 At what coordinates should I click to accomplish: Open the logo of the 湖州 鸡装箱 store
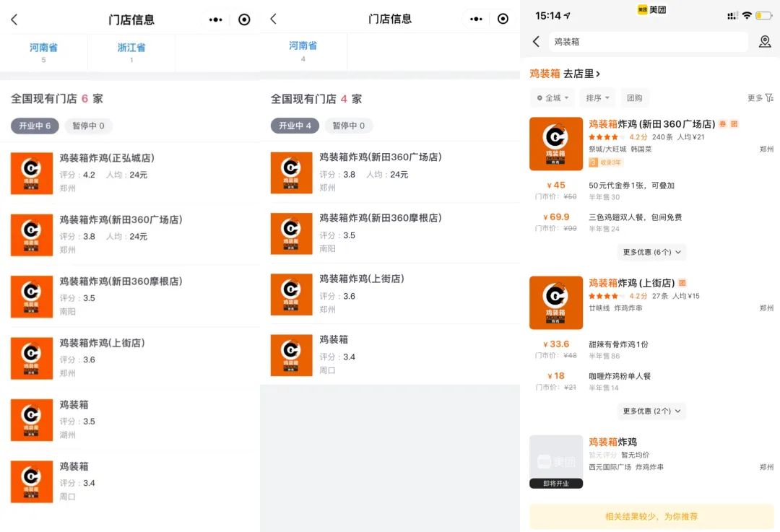pos(32,420)
